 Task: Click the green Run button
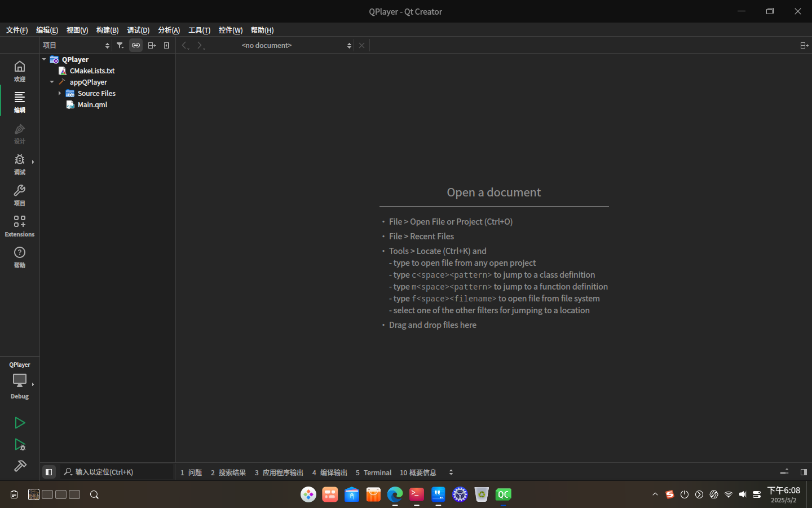20,423
